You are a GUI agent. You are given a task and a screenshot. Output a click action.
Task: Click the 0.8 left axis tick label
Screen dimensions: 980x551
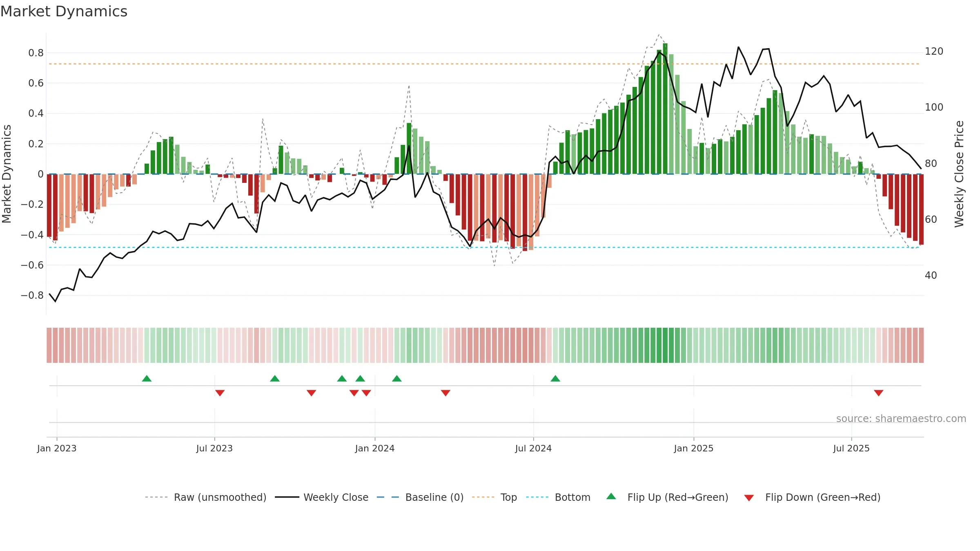click(36, 53)
